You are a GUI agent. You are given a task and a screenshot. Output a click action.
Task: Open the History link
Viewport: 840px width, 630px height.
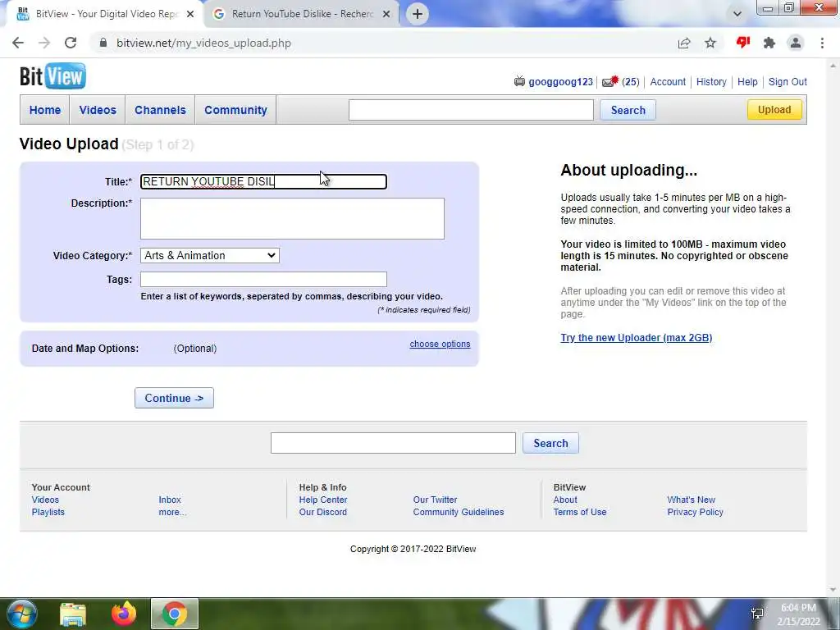(711, 81)
